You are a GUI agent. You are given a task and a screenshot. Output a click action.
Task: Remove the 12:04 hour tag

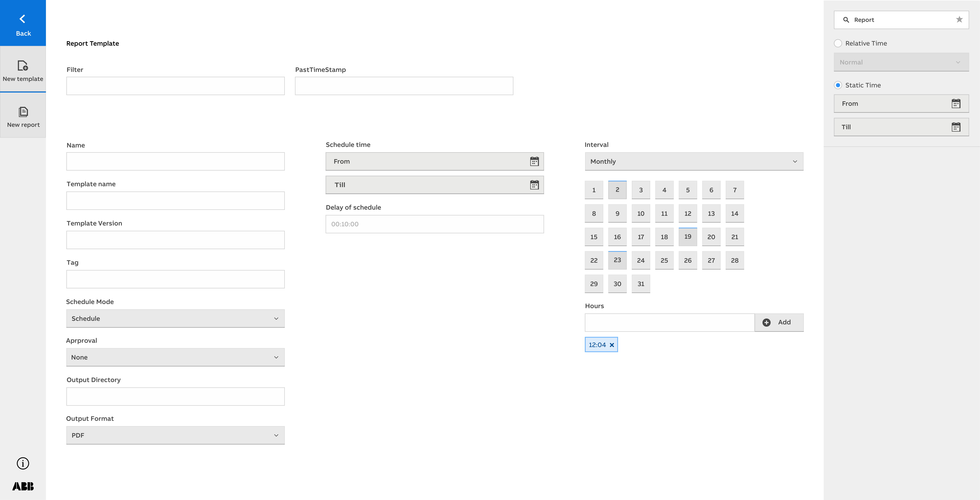[612, 345]
